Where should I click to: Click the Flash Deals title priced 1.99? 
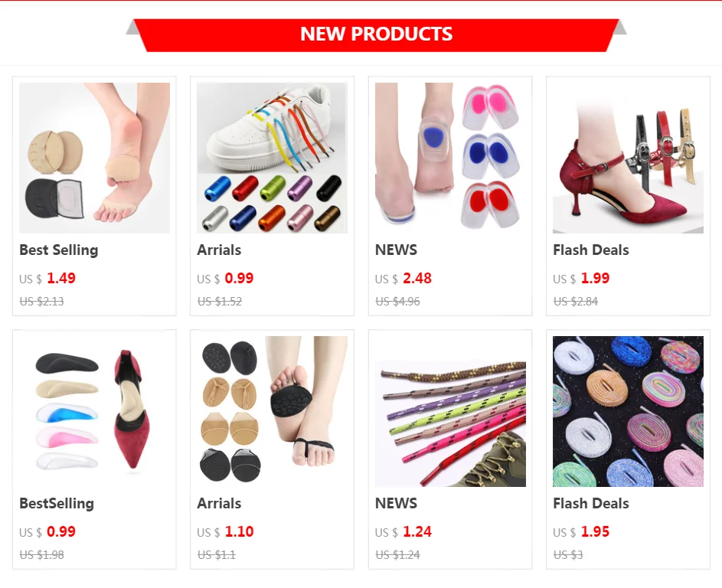[591, 250]
